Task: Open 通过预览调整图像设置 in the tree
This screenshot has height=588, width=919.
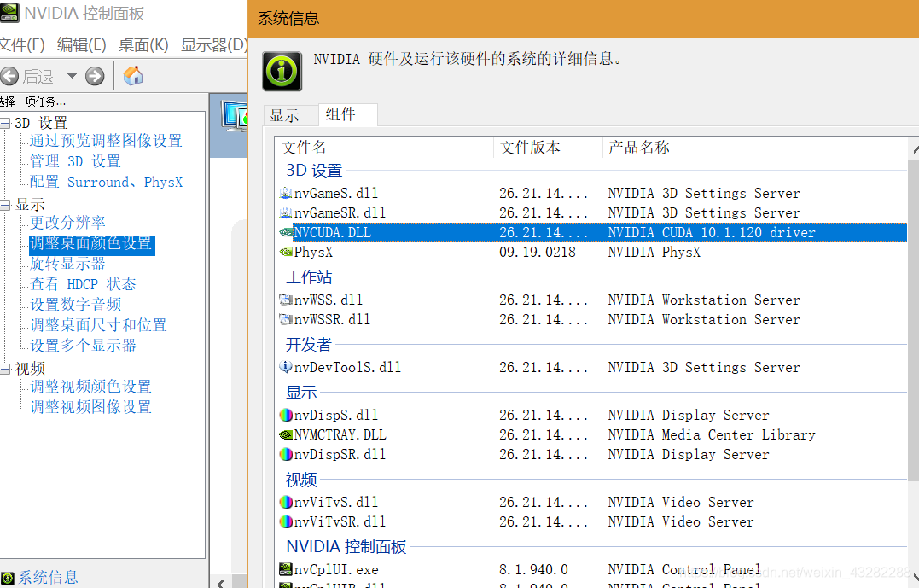Action: pos(106,141)
